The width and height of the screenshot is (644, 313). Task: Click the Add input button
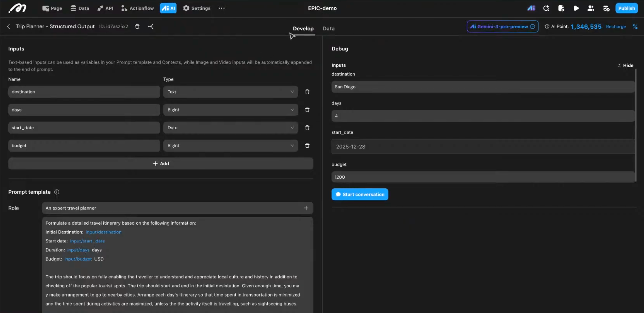pos(161,164)
